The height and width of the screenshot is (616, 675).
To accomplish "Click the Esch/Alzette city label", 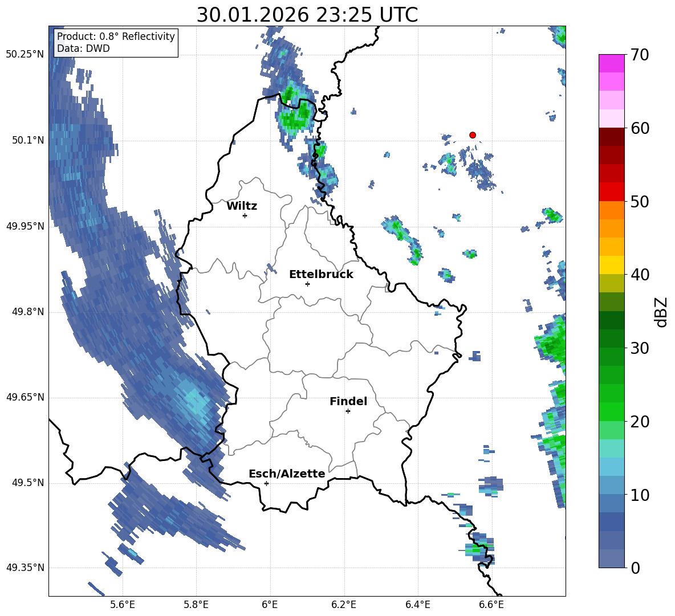I will pyautogui.click(x=287, y=474).
